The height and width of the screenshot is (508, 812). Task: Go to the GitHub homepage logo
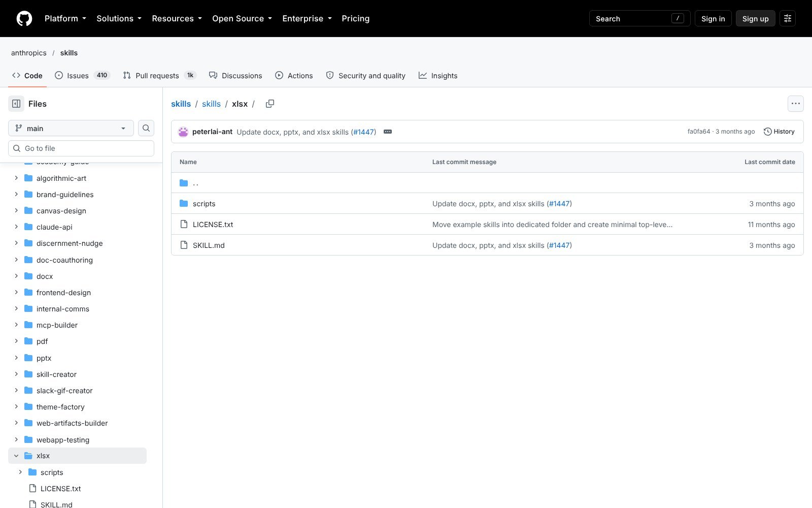(x=24, y=18)
